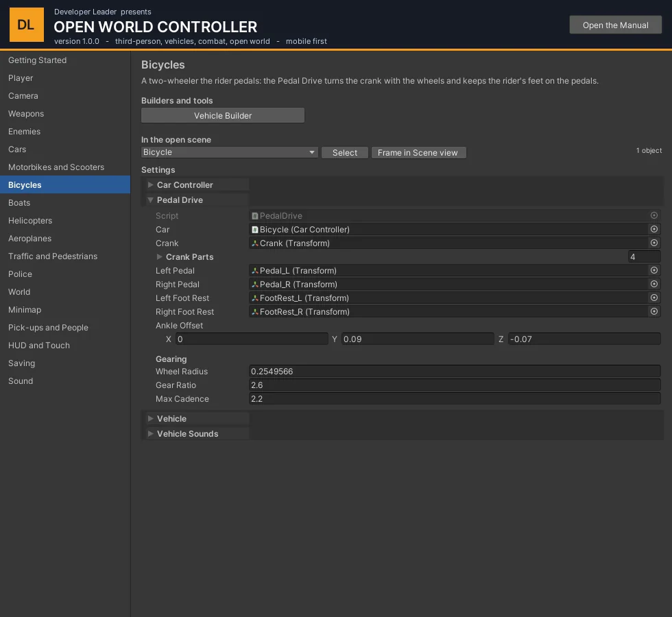Click the Open the Manual button
Image resolution: width=672 pixels, height=617 pixels.
pyautogui.click(x=616, y=25)
